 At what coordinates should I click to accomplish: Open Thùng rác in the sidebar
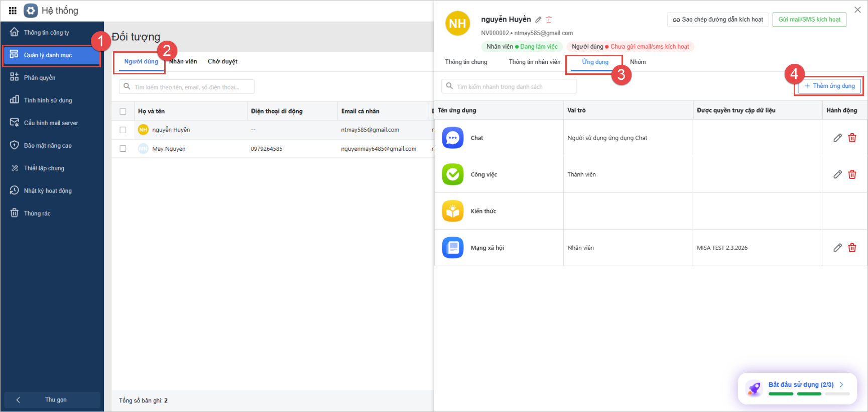[x=37, y=213]
